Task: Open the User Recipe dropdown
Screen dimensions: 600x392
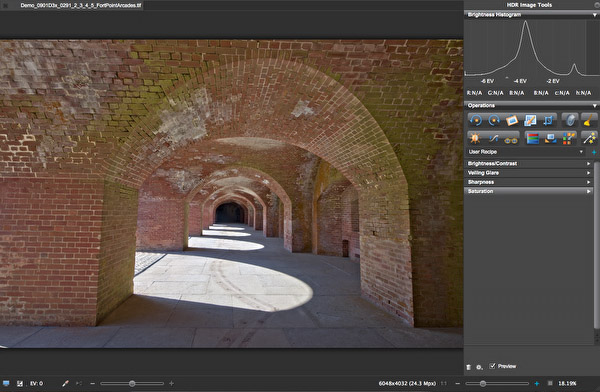Action: click(526, 152)
